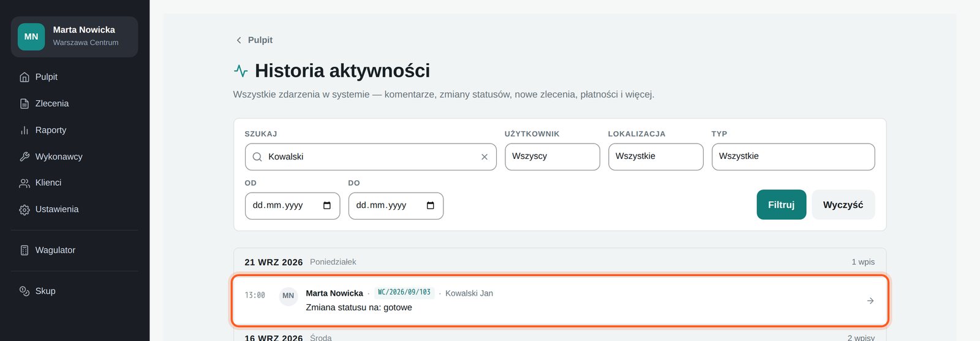Go to Zlecenia in the sidebar menu

click(x=75, y=104)
